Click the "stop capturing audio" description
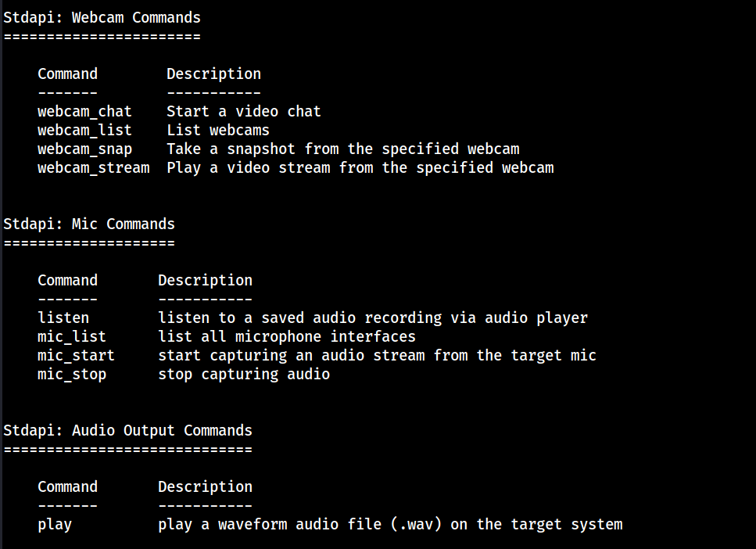Screen dimensions: 756x549 [244, 375]
